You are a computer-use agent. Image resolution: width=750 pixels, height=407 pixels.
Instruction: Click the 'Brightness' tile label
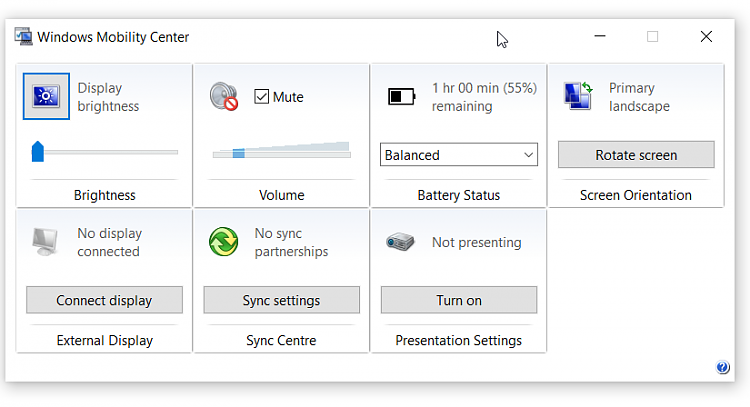pos(105,195)
